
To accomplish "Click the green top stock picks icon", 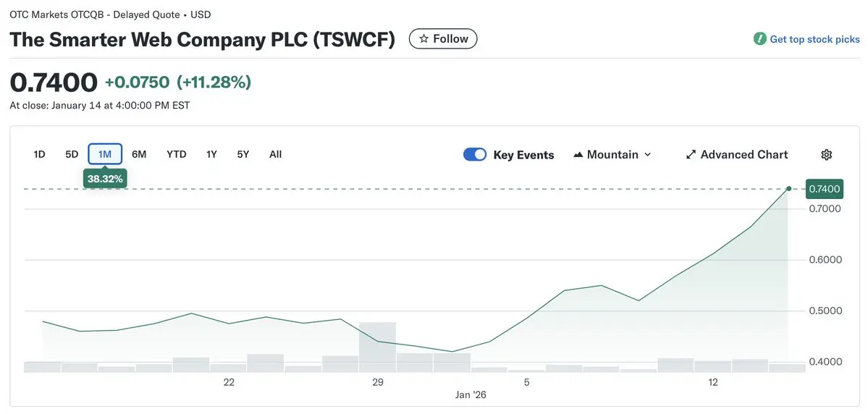I will coord(759,39).
